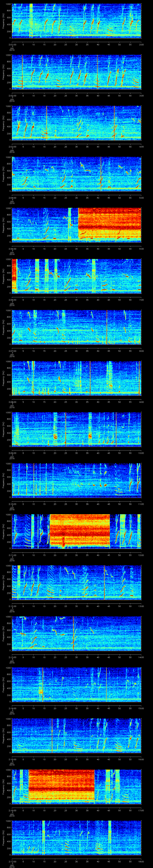Viewport: 153px width, 868px height.
Task: Click the "2:03:00" start time label
Action: click(12, 147)
